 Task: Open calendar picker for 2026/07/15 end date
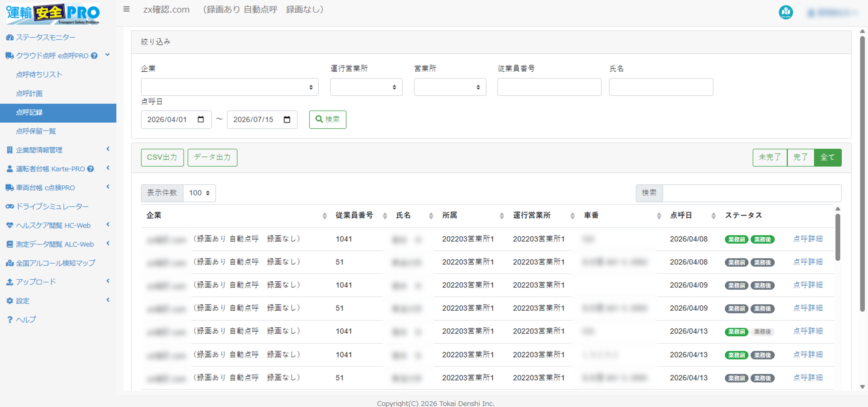click(x=287, y=119)
